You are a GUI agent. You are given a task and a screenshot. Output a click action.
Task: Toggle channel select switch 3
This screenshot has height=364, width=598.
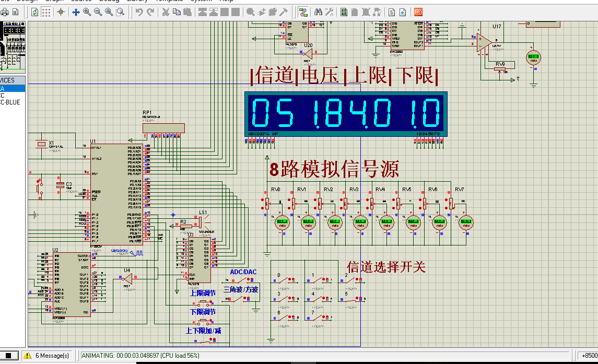pyautogui.click(x=284, y=299)
